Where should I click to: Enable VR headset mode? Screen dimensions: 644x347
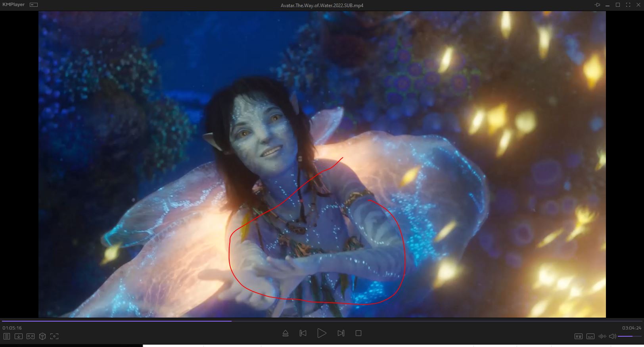click(x=31, y=336)
